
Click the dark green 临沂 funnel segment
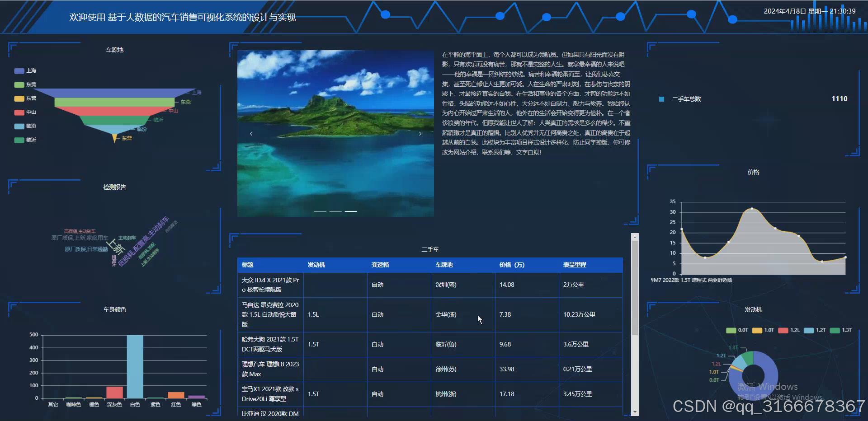click(x=115, y=121)
